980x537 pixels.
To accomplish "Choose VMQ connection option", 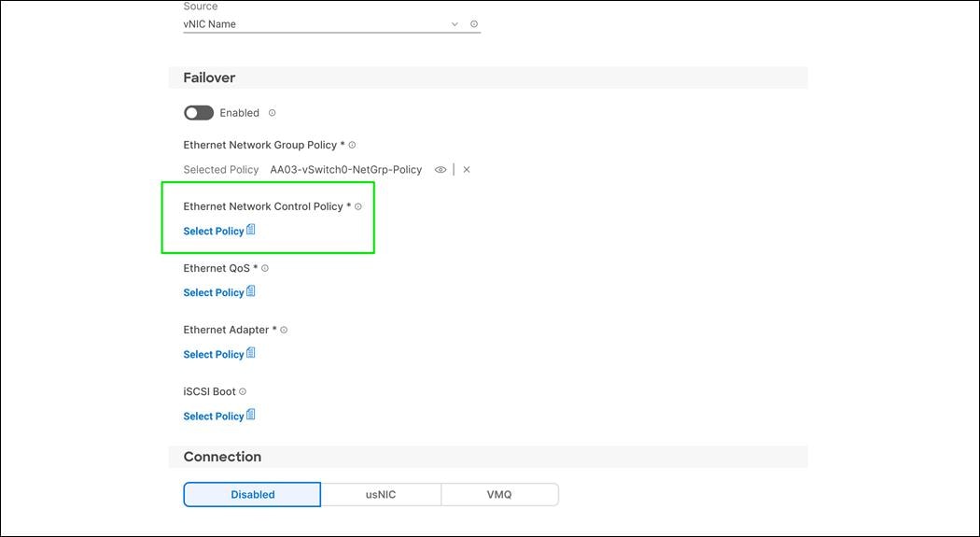I will 499,494.
